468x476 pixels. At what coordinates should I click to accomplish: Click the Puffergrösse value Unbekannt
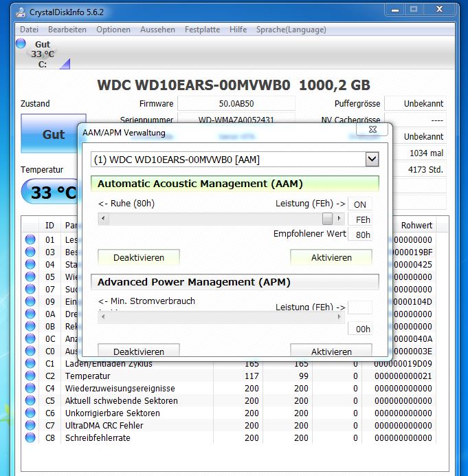tap(416, 103)
